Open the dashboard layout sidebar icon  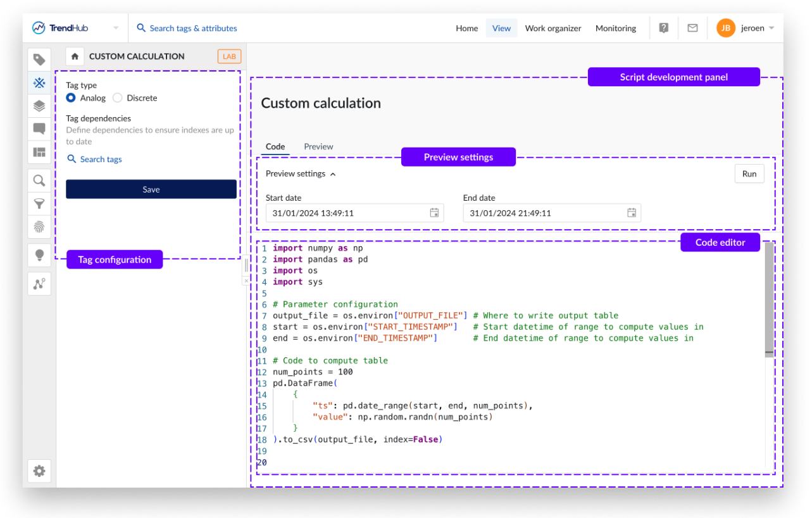tap(39, 152)
